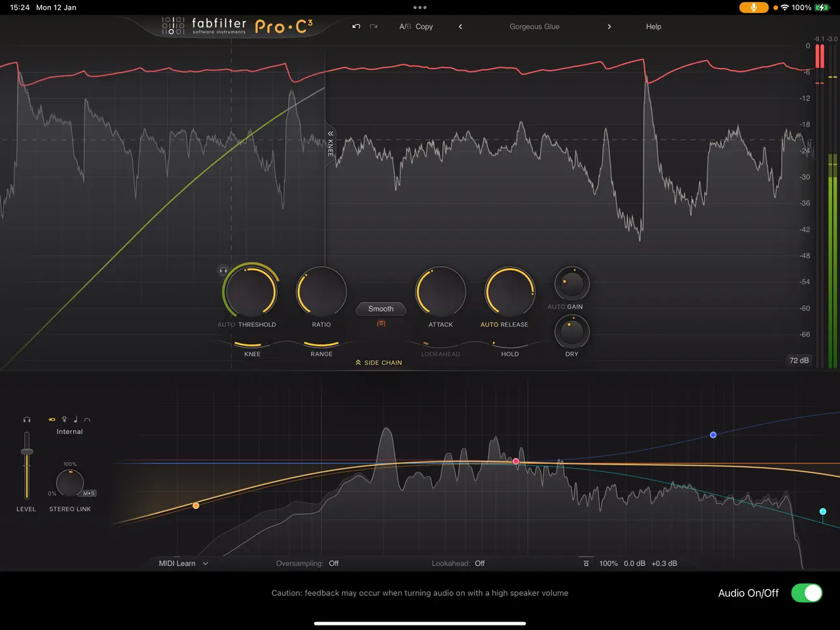Open the MIDI Learn dropdown

click(x=182, y=563)
